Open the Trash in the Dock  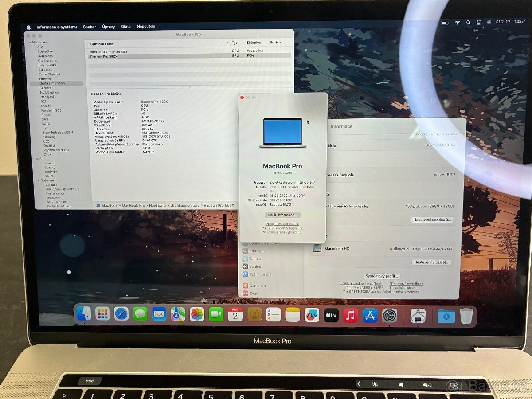pyautogui.click(x=466, y=316)
